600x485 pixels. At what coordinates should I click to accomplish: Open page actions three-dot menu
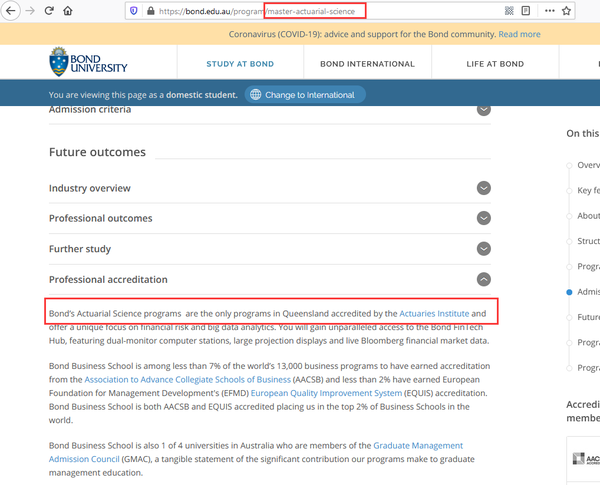click(x=549, y=11)
